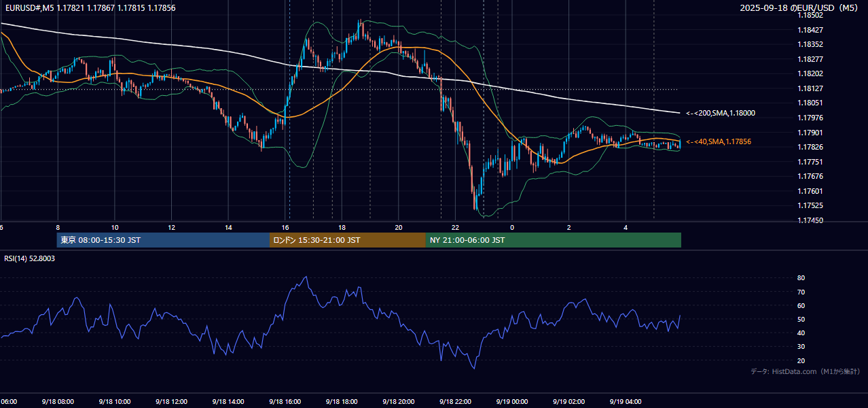Click the 9/19 00:00 date label
868x408 pixels.
point(512,401)
